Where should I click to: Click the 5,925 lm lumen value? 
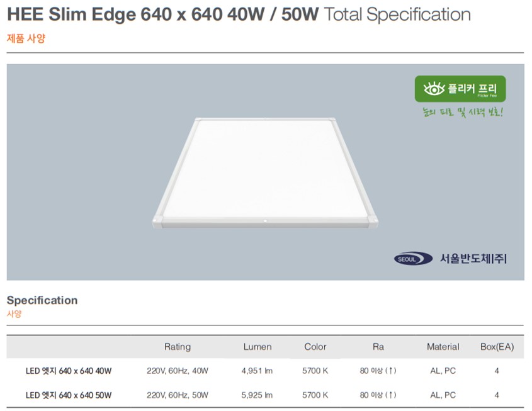(x=257, y=395)
